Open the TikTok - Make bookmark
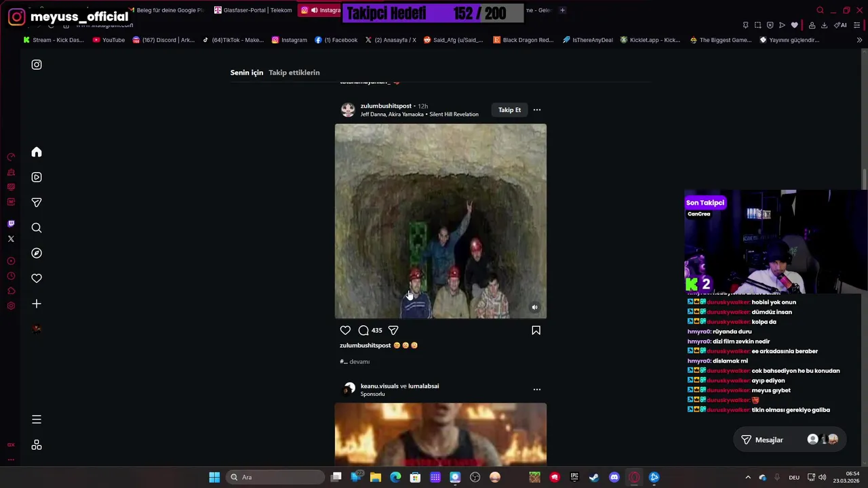868x488 pixels. [x=233, y=40]
